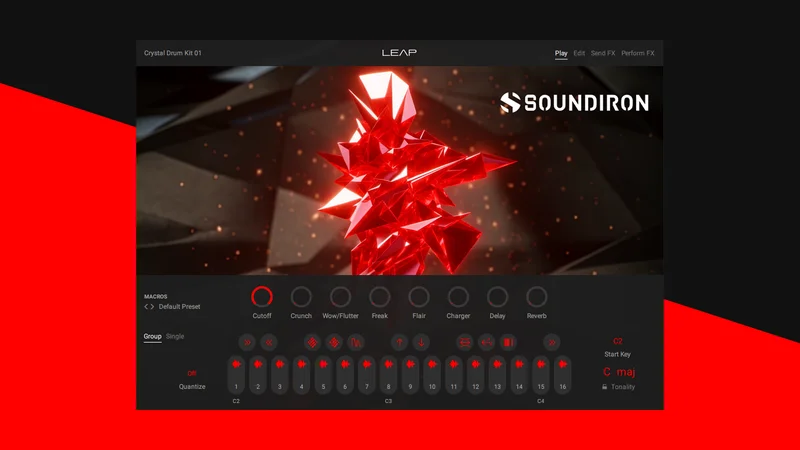Switch to the Edit tab
800x450 pixels.
[x=579, y=53]
